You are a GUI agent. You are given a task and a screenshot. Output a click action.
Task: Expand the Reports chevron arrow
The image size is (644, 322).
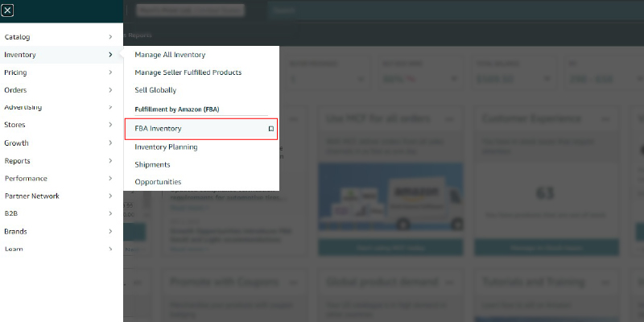pyautogui.click(x=110, y=160)
